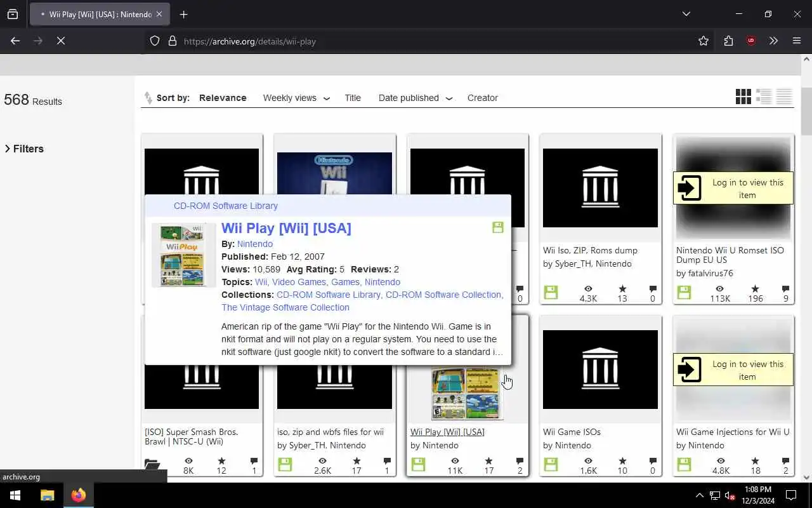The image size is (812, 508).
Task: Click the Wii Play cover thumbnail in popup
Action: tap(184, 255)
